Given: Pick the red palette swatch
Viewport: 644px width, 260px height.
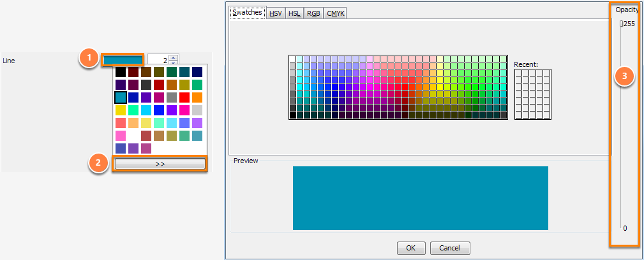Looking at the screenshot, I should [x=184, y=97].
